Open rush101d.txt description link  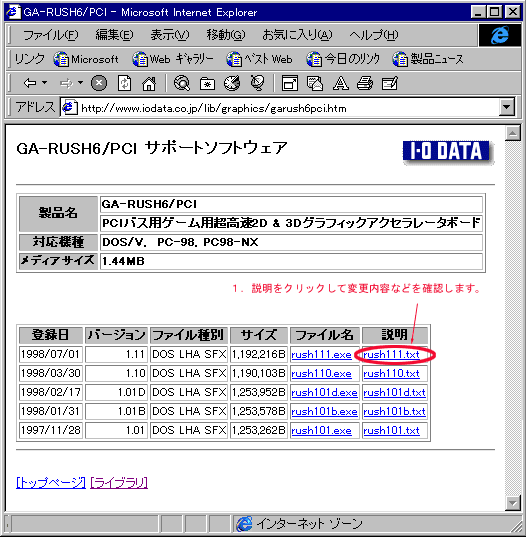(394, 393)
